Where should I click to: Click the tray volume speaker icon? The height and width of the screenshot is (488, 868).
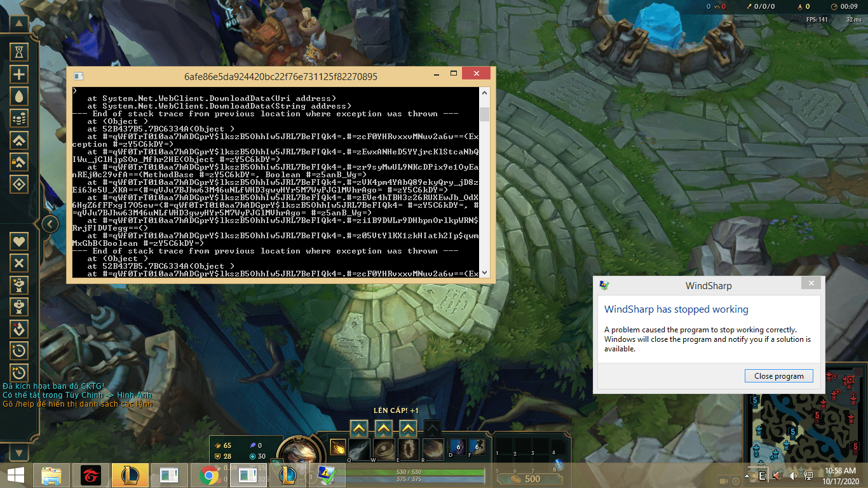[x=792, y=475]
